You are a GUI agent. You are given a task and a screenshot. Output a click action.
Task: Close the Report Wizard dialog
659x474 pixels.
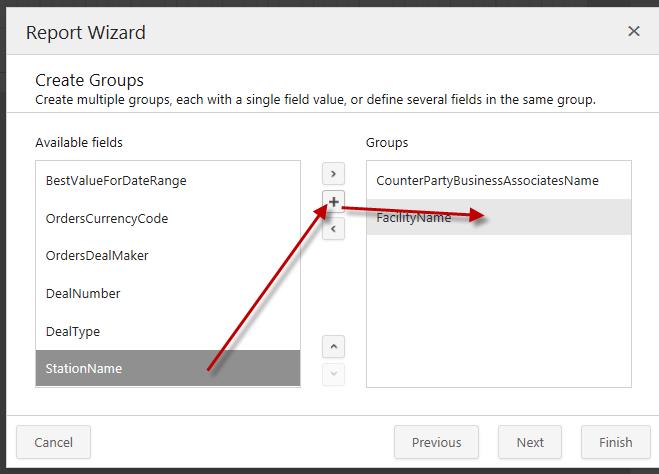633,31
